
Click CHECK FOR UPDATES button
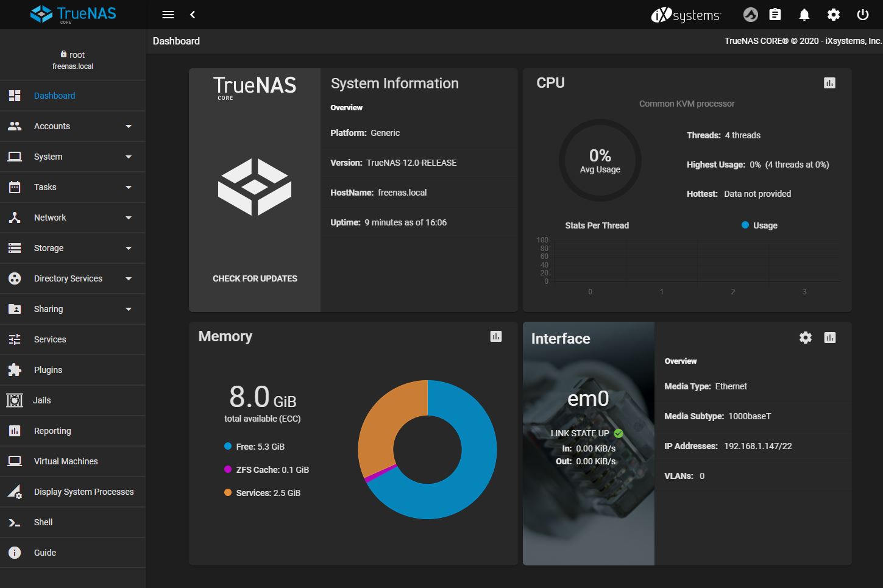click(255, 278)
